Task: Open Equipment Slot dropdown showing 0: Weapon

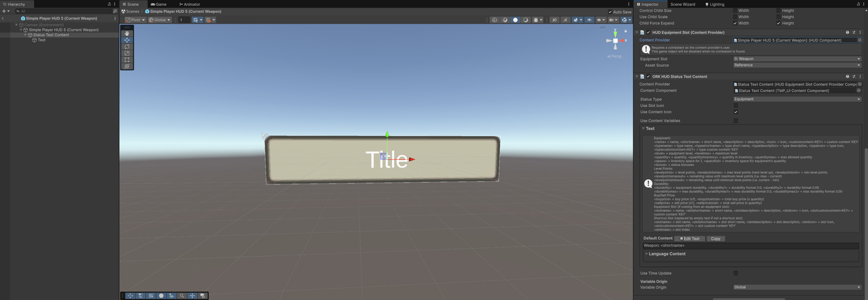Action: coord(797,59)
